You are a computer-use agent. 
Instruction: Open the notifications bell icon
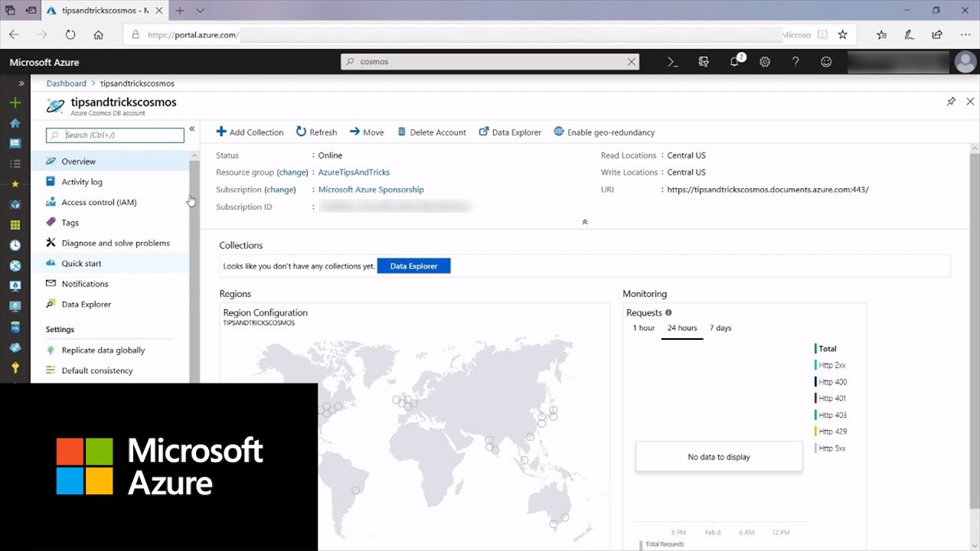tap(735, 62)
